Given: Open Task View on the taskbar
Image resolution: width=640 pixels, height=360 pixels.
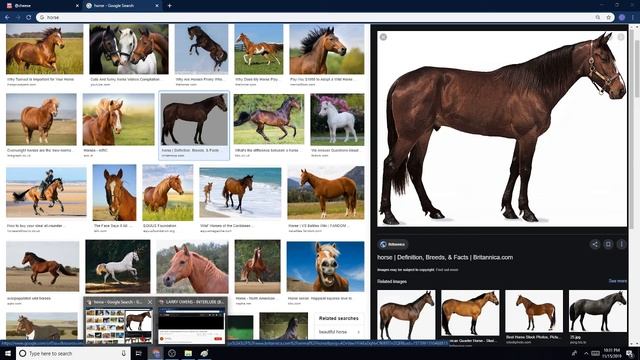Looking at the screenshot, I should click(x=138, y=353).
